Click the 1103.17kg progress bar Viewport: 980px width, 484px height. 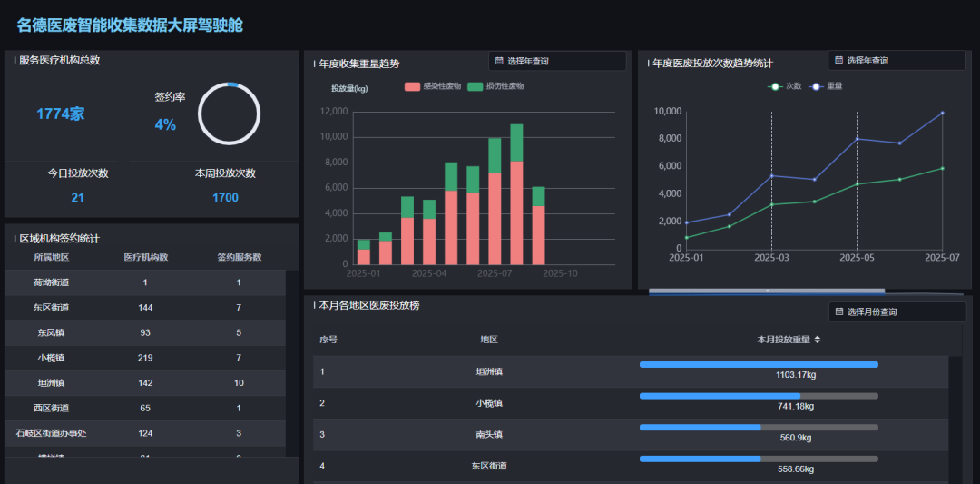pyautogui.click(x=759, y=365)
